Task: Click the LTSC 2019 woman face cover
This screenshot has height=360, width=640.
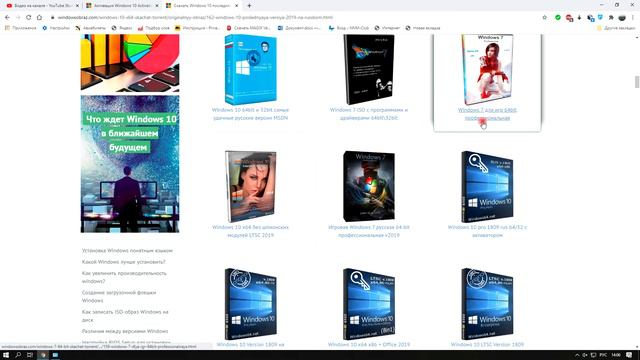Action: [251, 187]
